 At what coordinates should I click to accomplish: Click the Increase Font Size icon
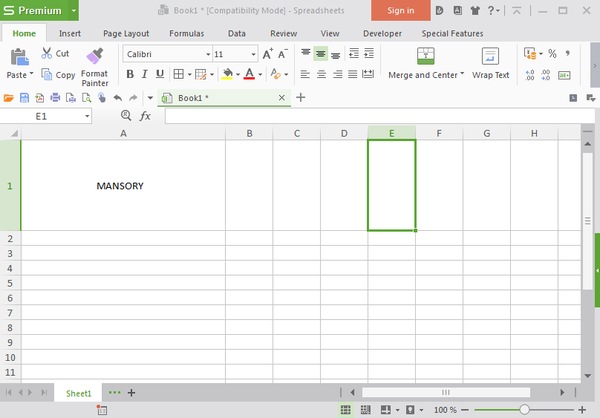pos(267,54)
